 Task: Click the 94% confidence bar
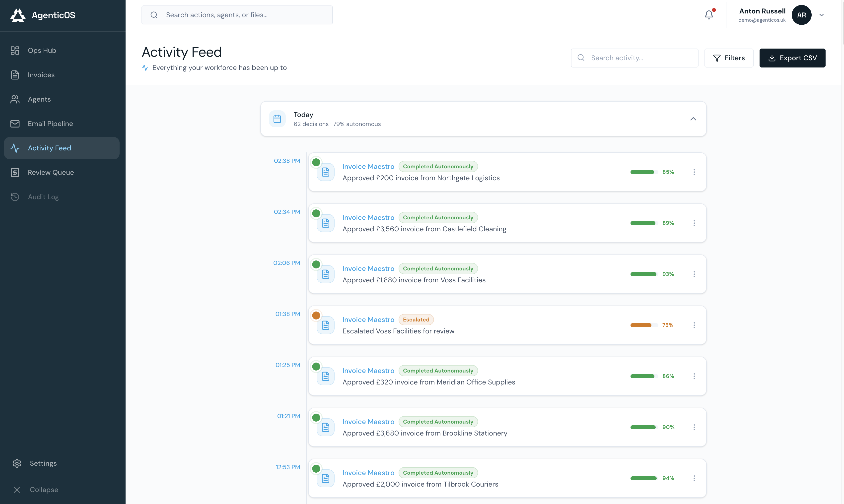point(644,478)
